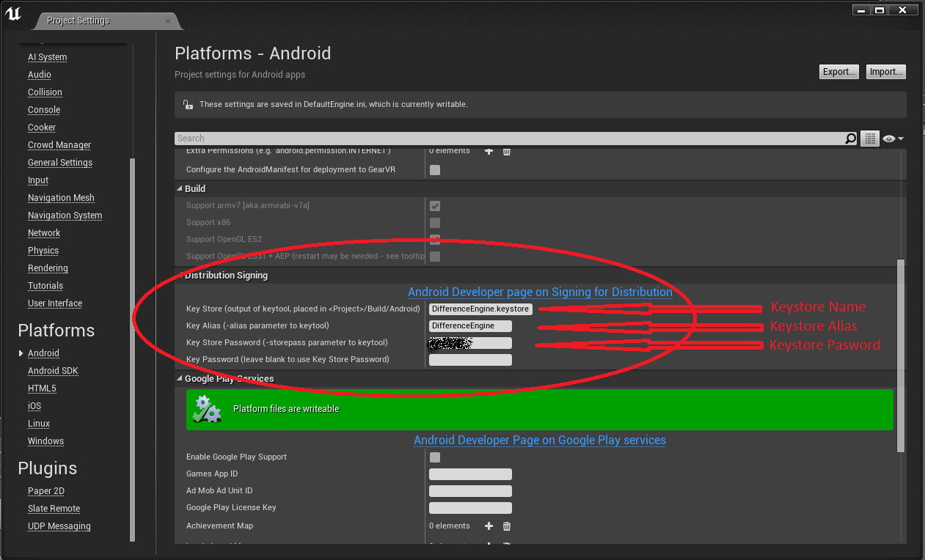
Task: Open UDP Messaging plugin settings
Action: (59, 526)
